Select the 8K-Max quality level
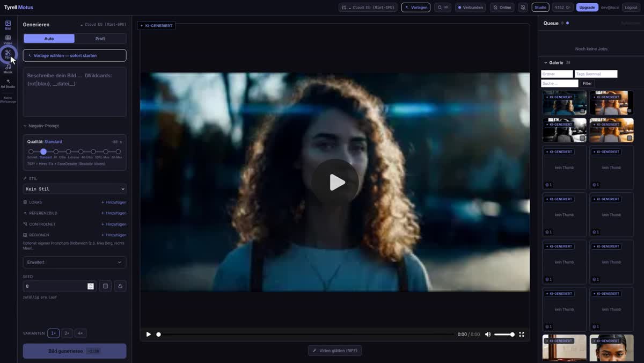 pyautogui.click(x=118, y=152)
